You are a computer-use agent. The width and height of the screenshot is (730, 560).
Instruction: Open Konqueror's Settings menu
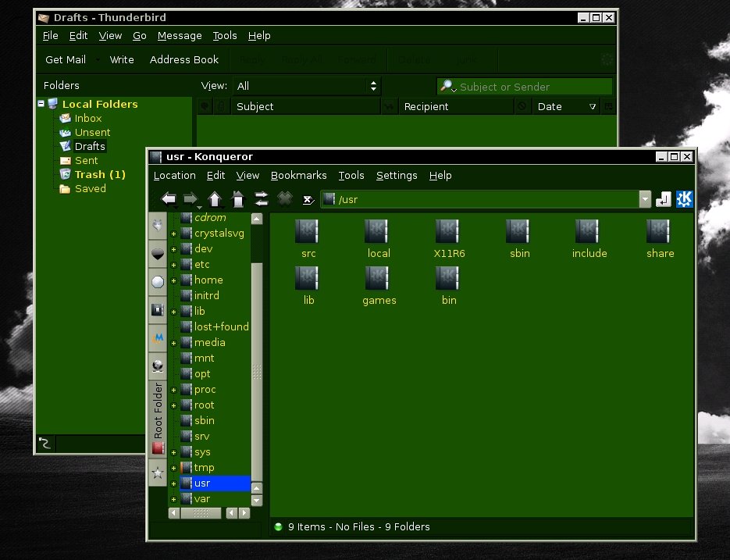pyautogui.click(x=397, y=176)
